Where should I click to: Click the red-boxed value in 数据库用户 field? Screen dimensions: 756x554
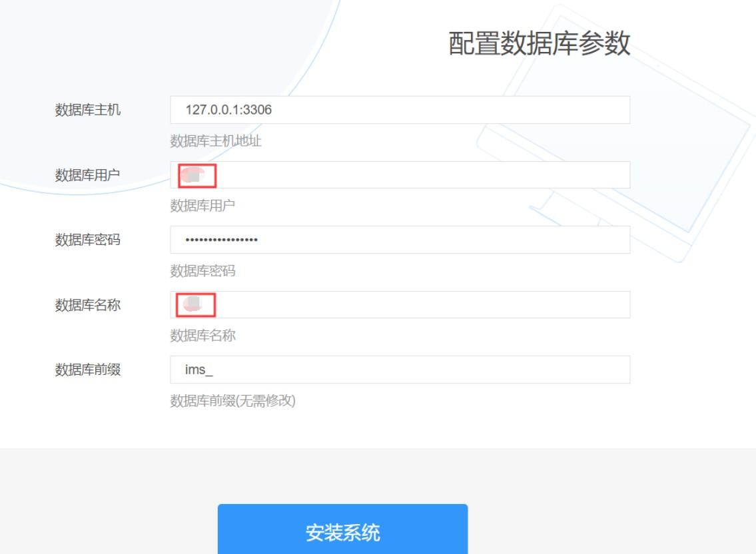[197, 176]
